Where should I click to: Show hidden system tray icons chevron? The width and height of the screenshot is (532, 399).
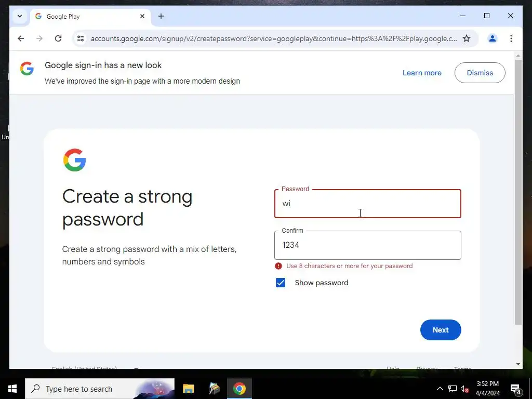[x=440, y=389]
